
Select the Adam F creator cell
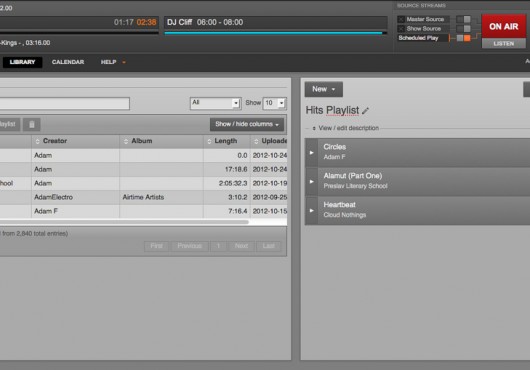tap(75, 211)
